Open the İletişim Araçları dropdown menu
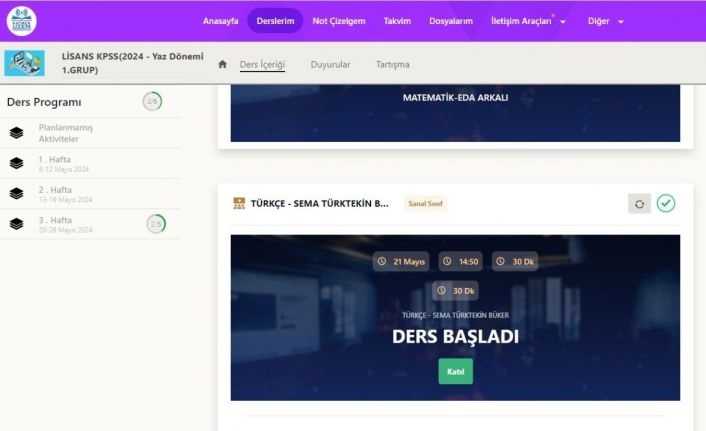 click(528, 21)
